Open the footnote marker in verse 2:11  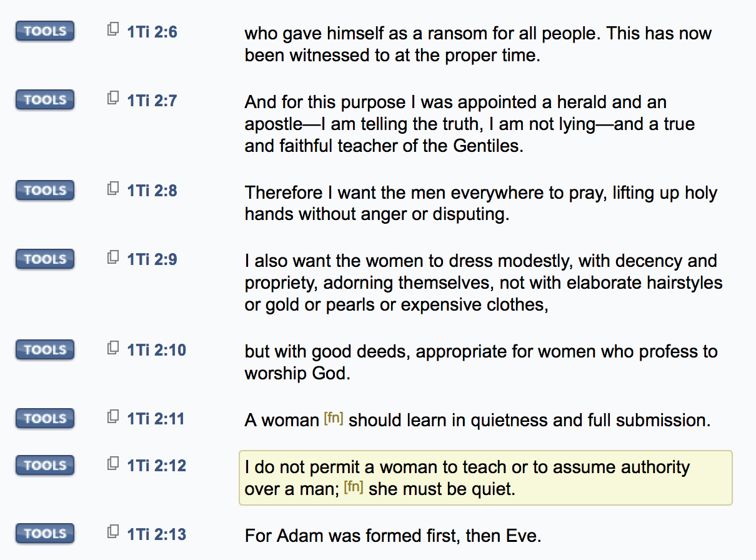pyautogui.click(x=334, y=418)
